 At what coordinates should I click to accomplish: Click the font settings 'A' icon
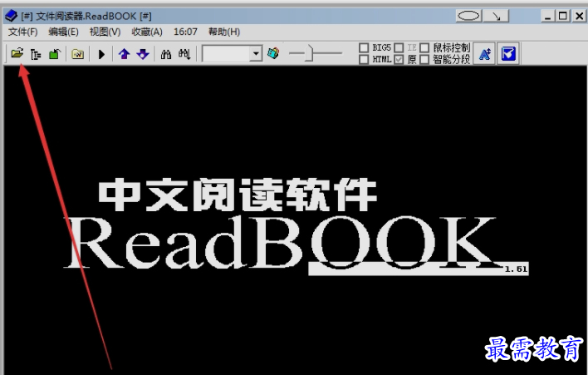pos(484,54)
